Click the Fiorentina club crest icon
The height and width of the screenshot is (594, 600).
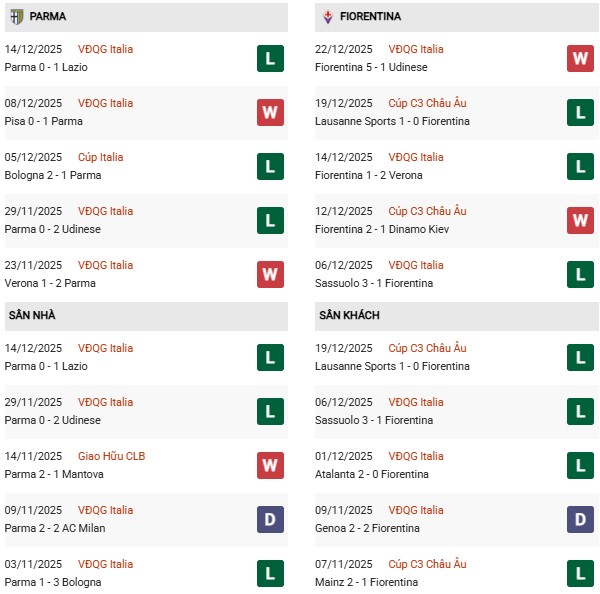click(328, 17)
